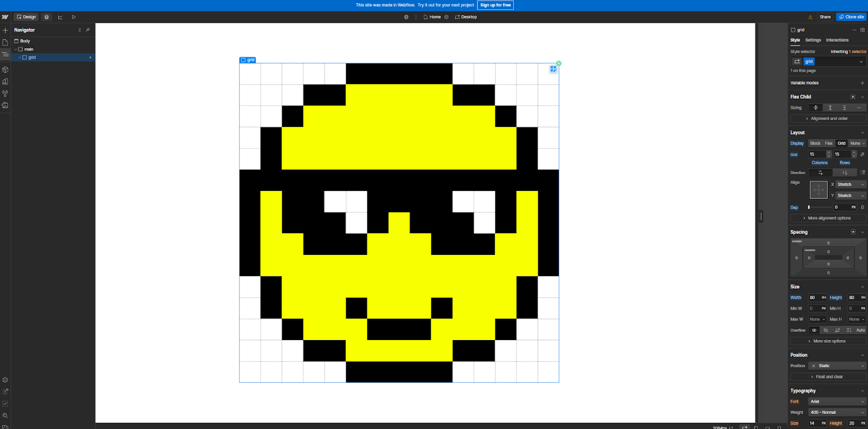The image size is (868, 429).
Task: Open the Insights chart icon in top bar
Action: click(60, 17)
